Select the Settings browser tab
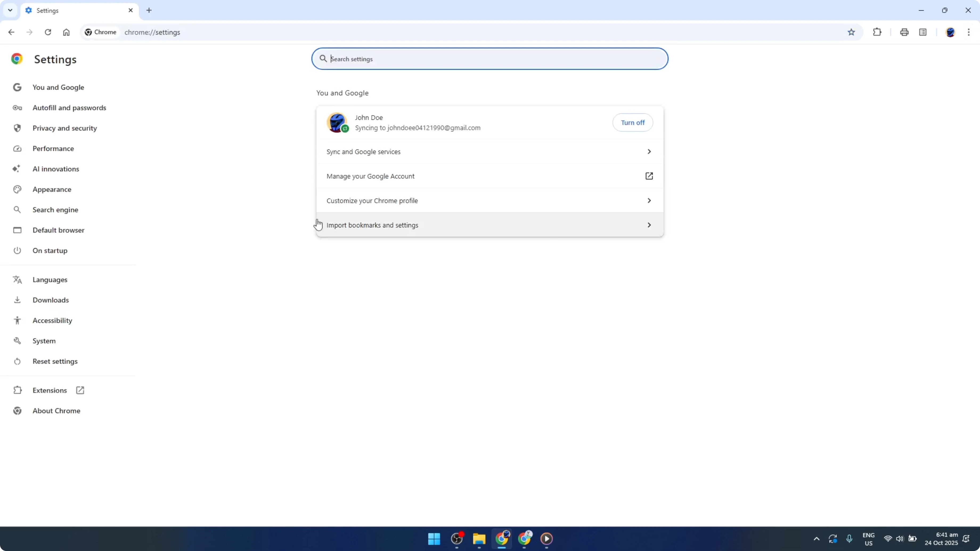The width and height of the screenshot is (980, 551). coord(68,10)
